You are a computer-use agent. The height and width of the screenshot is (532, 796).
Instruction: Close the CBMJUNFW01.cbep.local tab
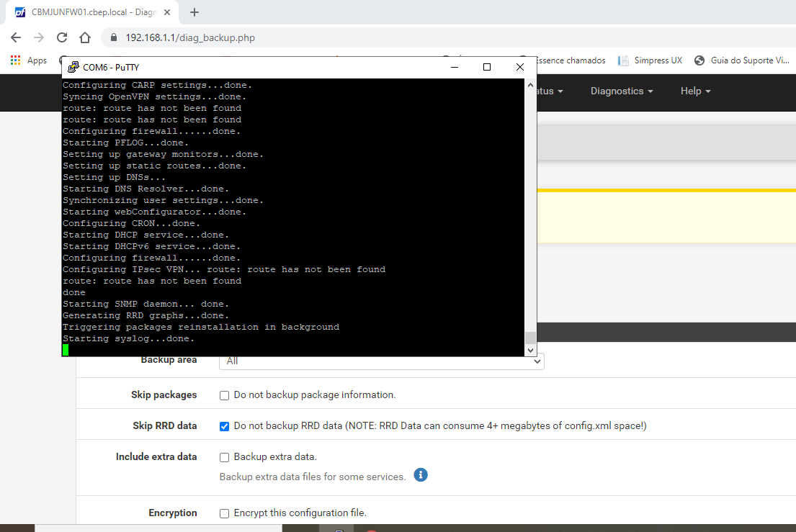[167, 12]
